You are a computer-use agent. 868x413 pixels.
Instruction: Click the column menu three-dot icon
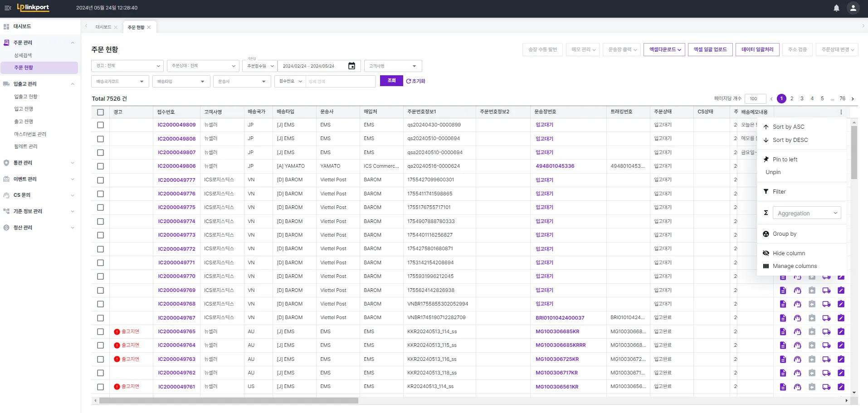pyautogui.click(x=841, y=112)
